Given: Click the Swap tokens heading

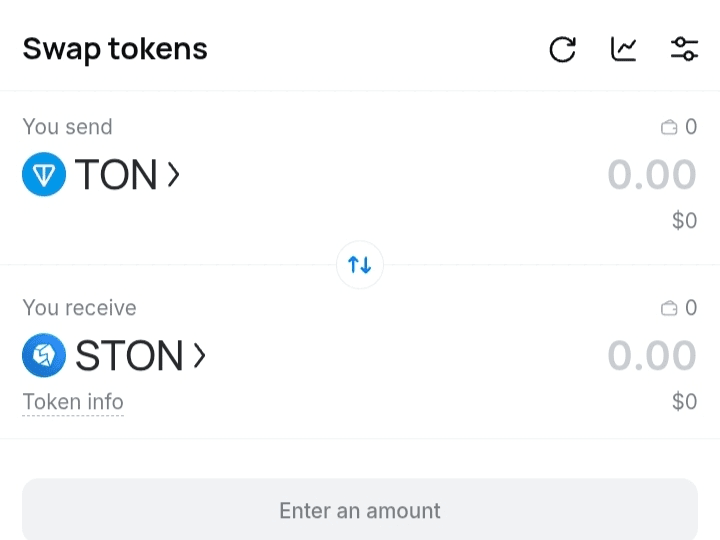Looking at the screenshot, I should [115, 49].
